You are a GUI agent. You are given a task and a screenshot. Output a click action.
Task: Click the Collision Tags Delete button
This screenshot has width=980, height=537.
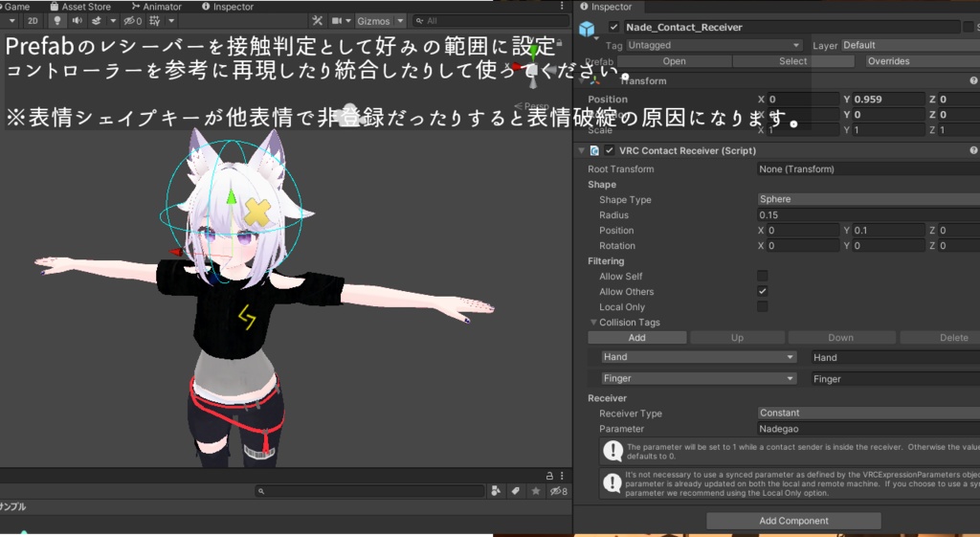tap(940, 338)
